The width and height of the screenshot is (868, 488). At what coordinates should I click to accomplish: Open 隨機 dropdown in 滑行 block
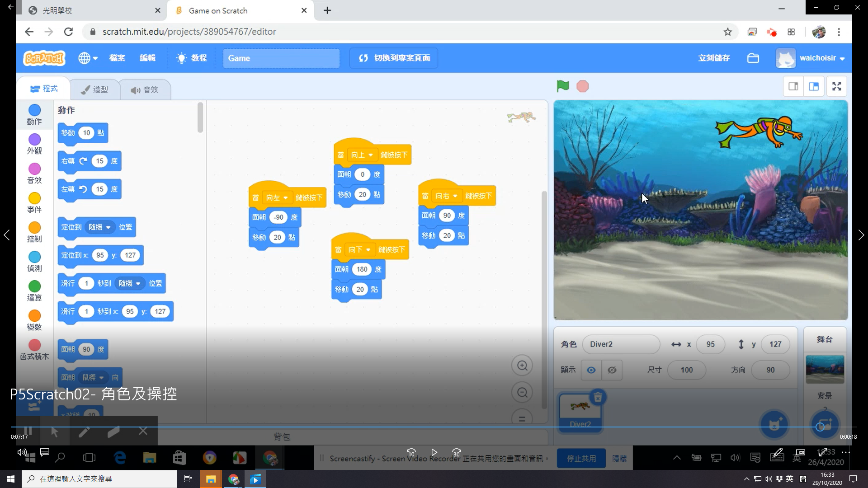130,283
